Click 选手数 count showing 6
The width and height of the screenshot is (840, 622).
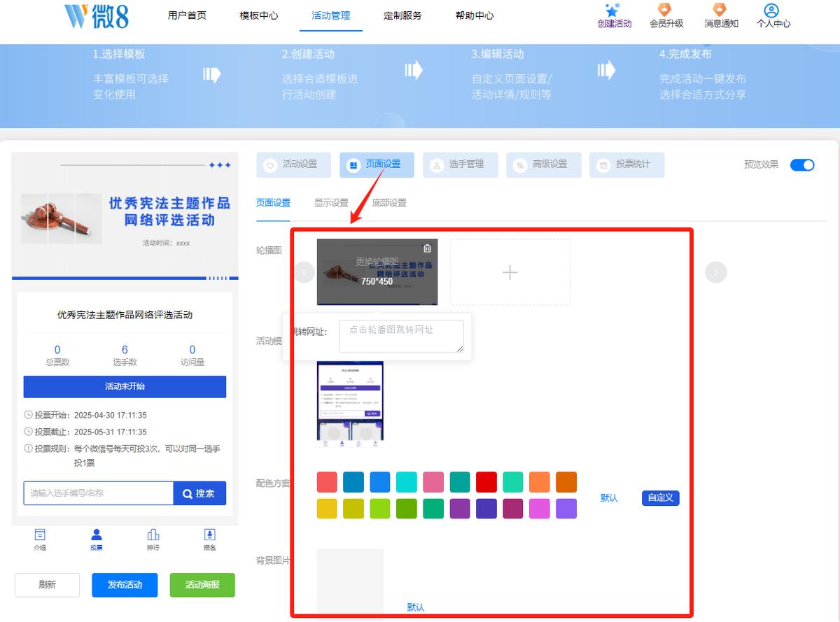coord(125,355)
